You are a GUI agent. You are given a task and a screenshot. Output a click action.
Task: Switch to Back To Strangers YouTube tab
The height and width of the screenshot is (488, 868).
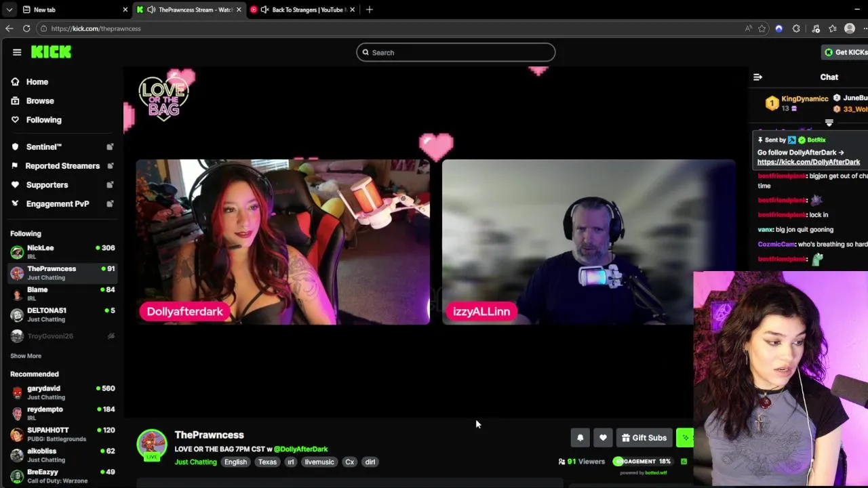coord(302,9)
